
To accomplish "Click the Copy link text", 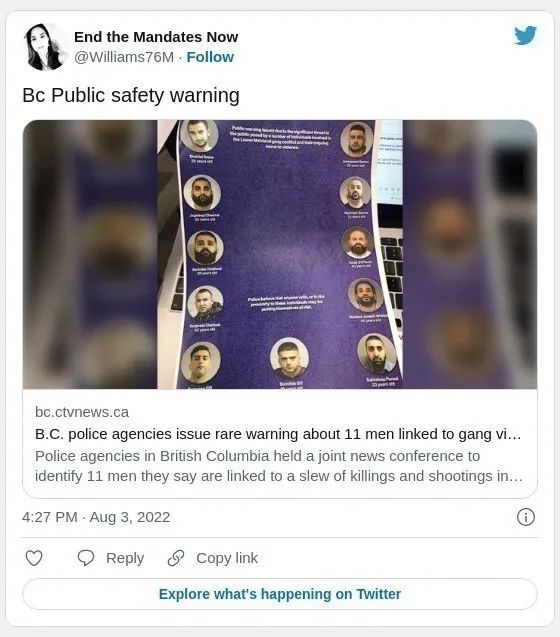I will pyautogui.click(x=227, y=558).
